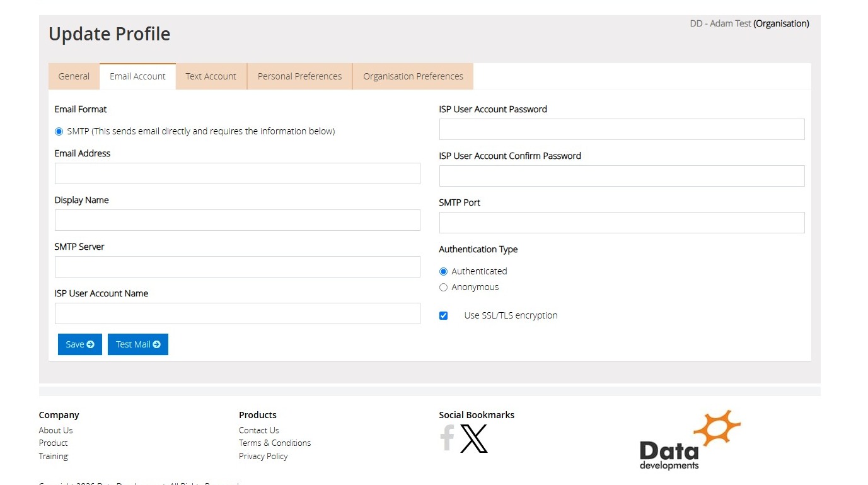Viewport: 868px width, 485px height.
Task: Open the About Us link
Action: click(55, 430)
